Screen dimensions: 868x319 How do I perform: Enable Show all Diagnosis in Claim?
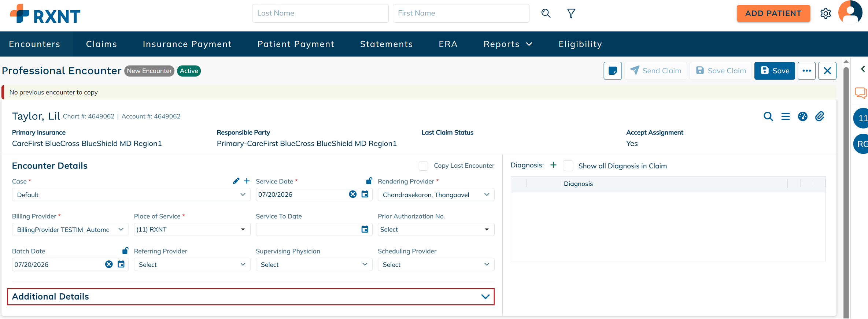click(x=568, y=166)
